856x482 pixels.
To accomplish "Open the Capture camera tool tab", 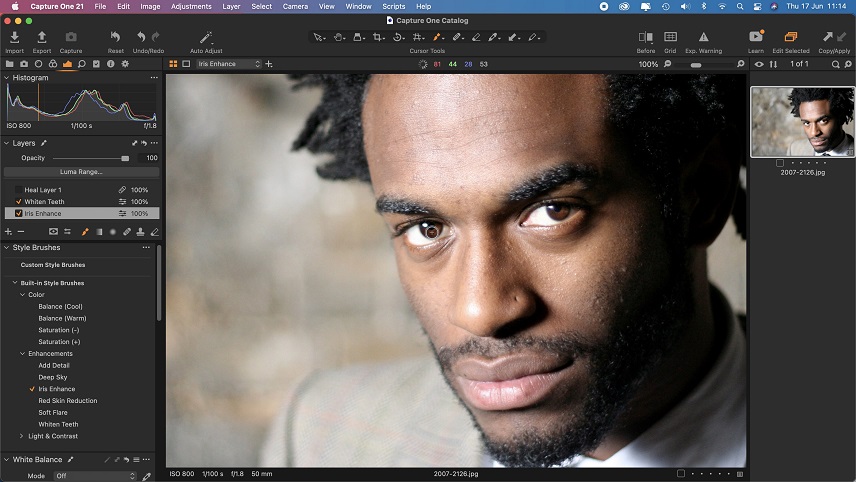I will click(x=24, y=64).
